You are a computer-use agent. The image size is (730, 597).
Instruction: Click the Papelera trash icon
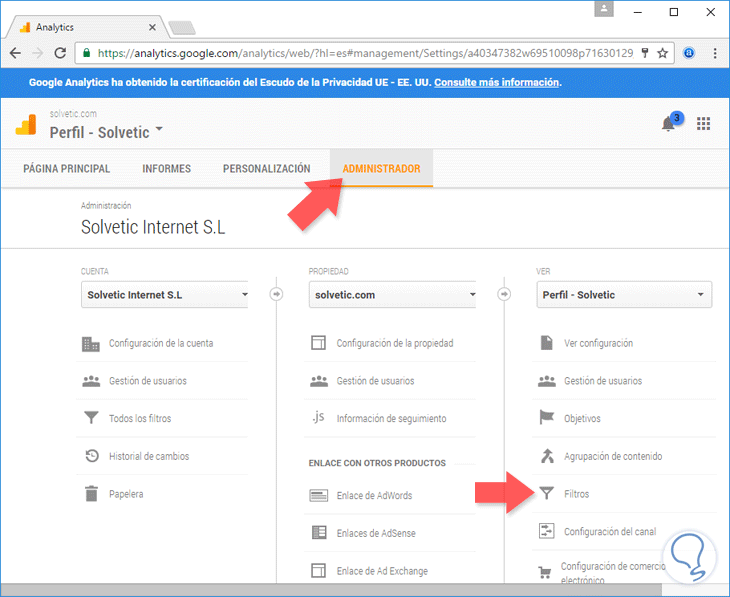point(92,493)
